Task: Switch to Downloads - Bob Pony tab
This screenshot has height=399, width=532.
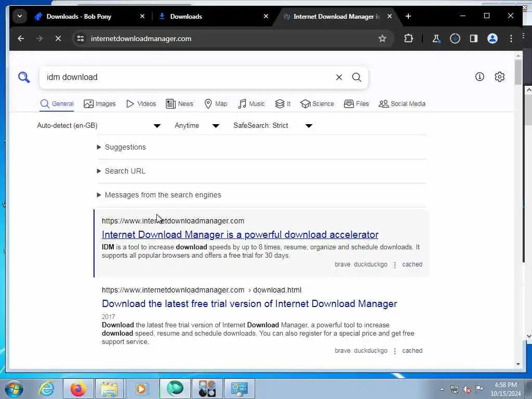Action: coord(79,16)
